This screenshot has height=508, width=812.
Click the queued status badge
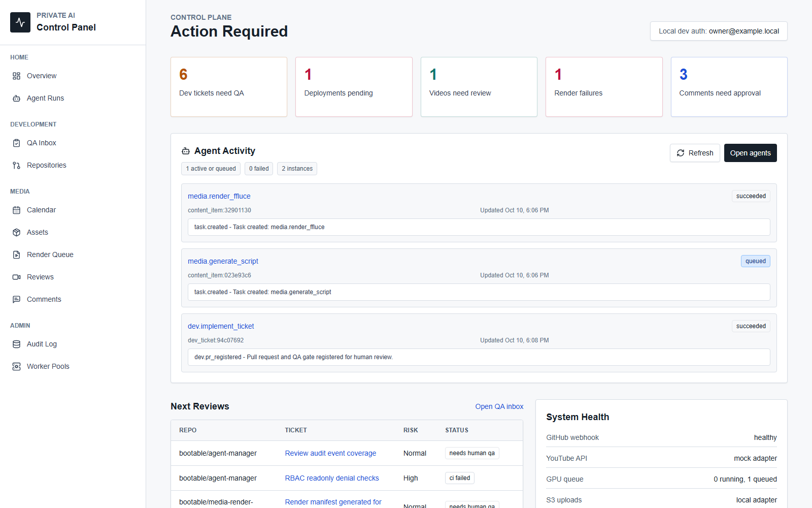(756, 261)
